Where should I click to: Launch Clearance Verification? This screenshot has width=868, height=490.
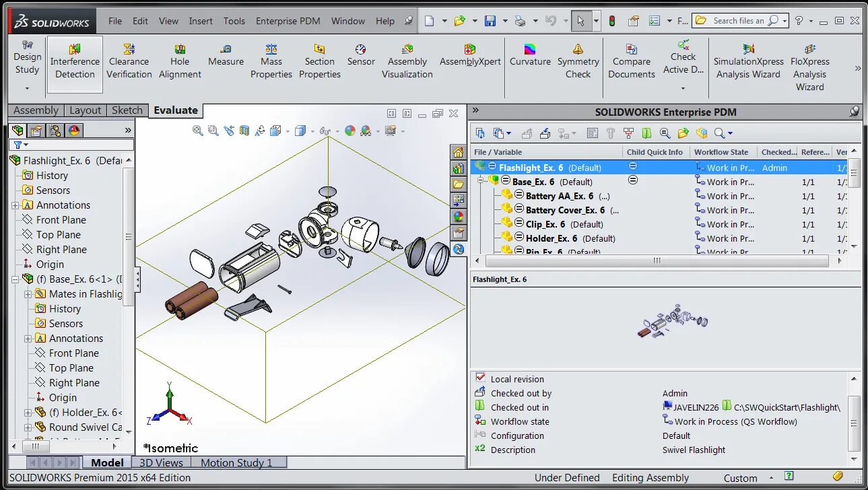(129, 62)
